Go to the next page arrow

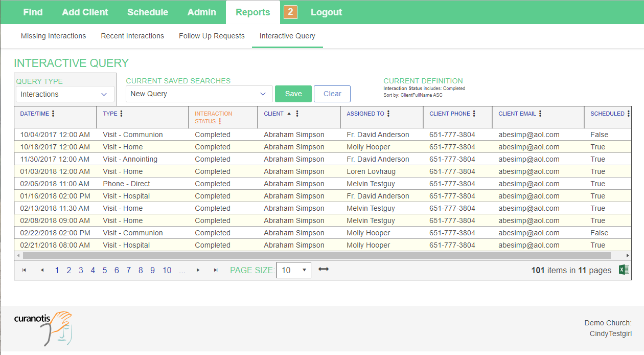click(x=198, y=270)
